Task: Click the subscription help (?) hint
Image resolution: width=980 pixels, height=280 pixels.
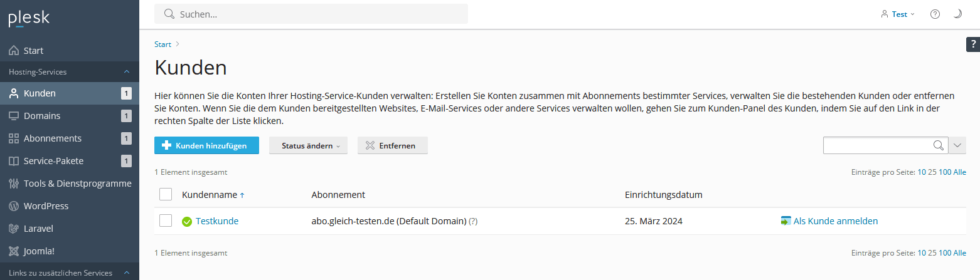Action: coord(473,221)
